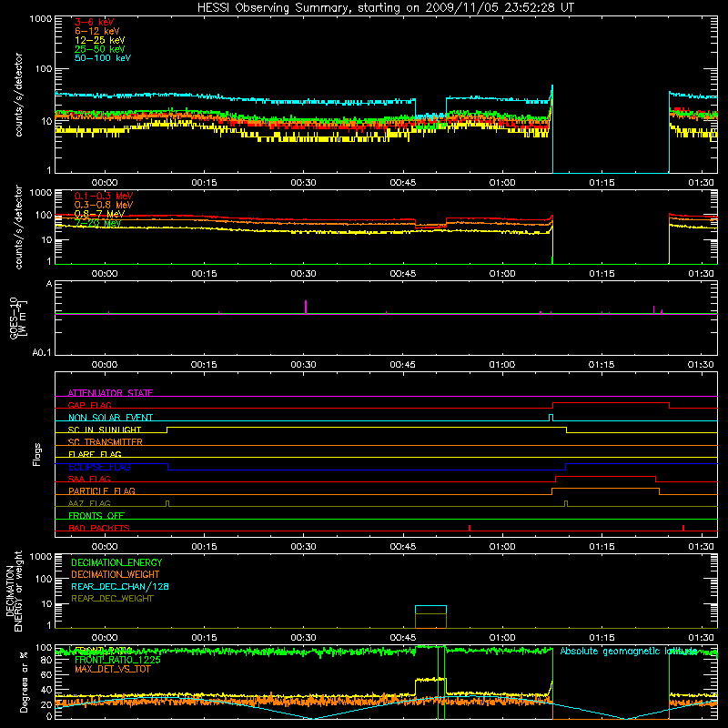This screenshot has width=728, height=728.
Task: Click the yellow '12-25 keV' legend entry
Action: pyautogui.click(x=100, y=40)
